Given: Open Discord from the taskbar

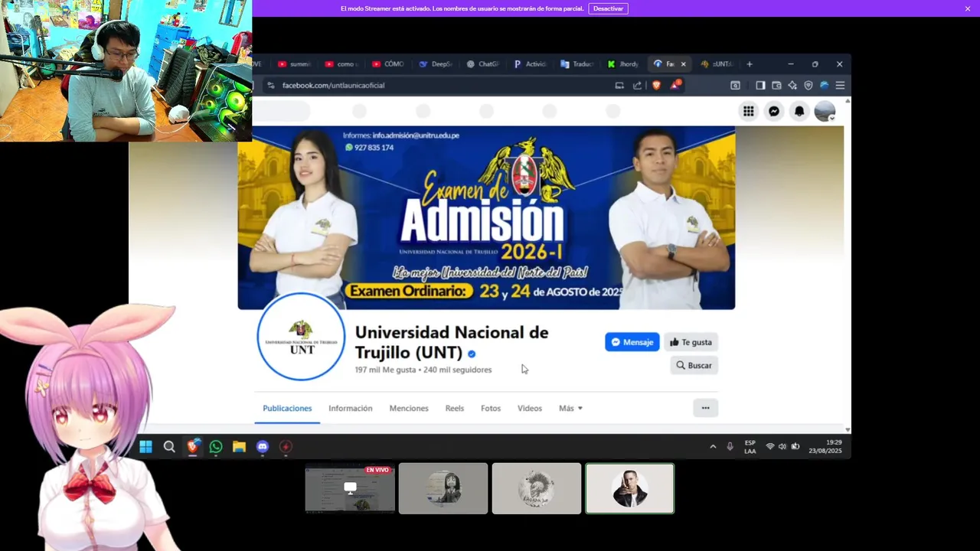Looking at the screenshot, I should [263, 447].
